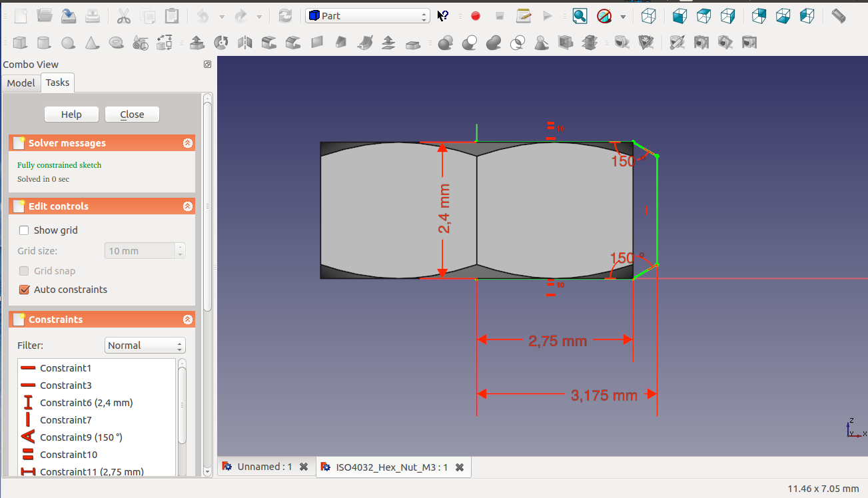The height and width of the screenshot is (498, 868).
Task: Switch to the Unnamed : 1 document tab
Action: 266,467
